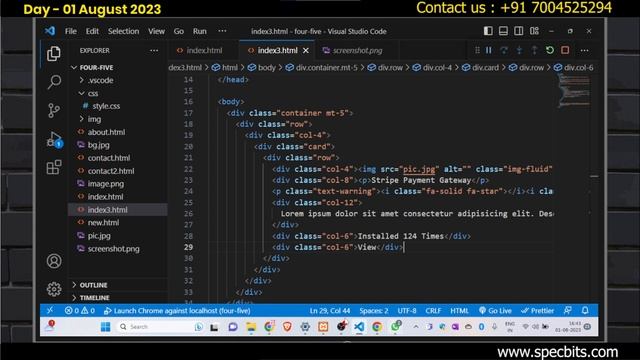Click the Windows Start button
Viewport: 640px width, 360px height.
105,327
